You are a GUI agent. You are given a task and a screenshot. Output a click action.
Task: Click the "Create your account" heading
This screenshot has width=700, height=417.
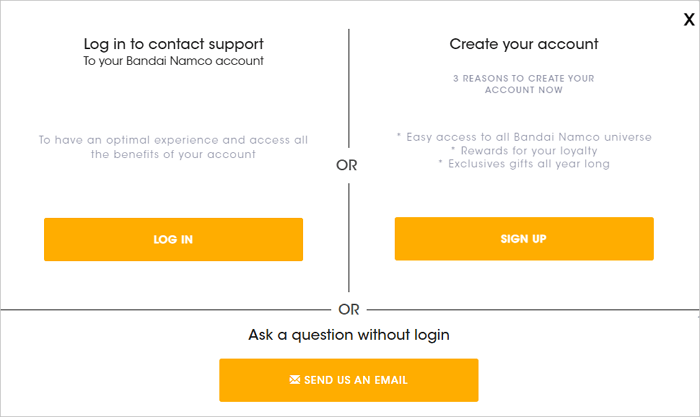pos(524,44)
